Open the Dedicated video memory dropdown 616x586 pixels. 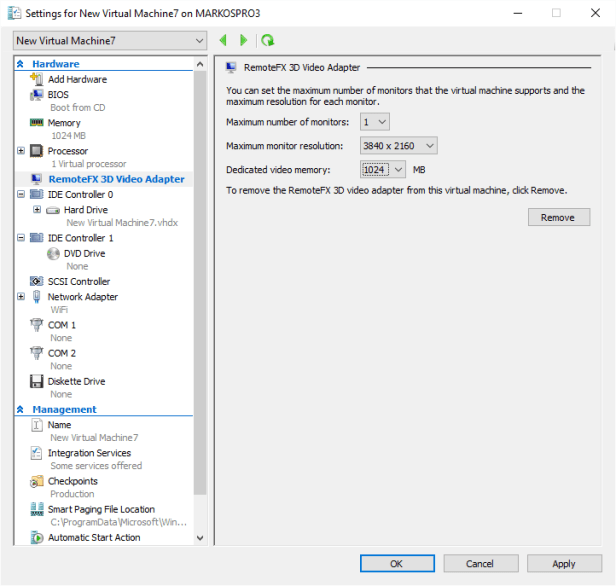383,170
